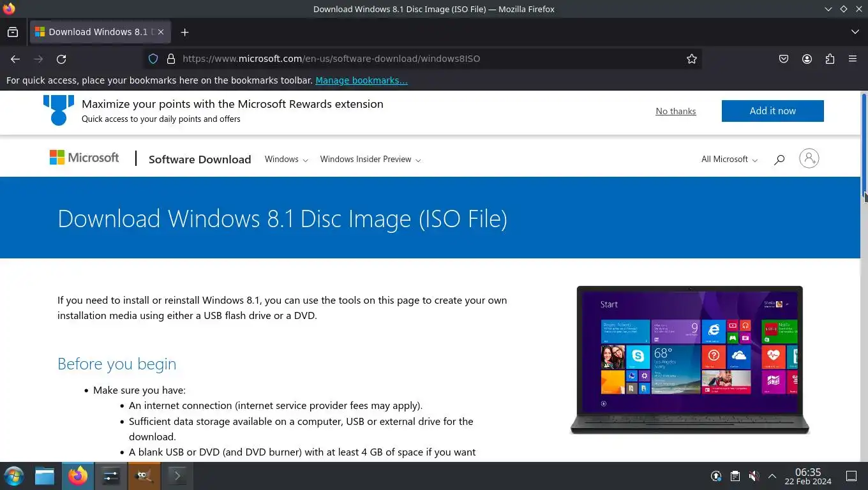Image resolution: width=868 pixels, height=490 pixels.
Task: Open the Firefox hamburger menu
Action: click(x=853, y=59)
